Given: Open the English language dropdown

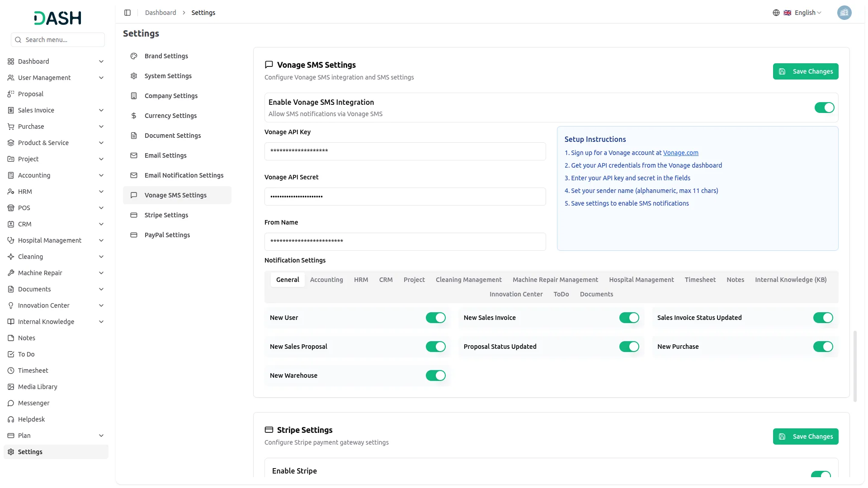Looking at the screenshot, I should point(803,13).
